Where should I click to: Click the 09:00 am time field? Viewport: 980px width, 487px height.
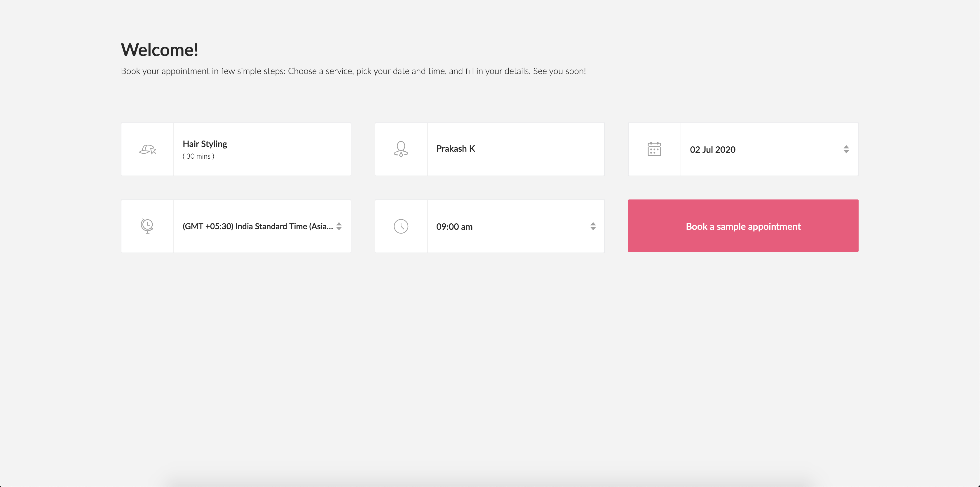[454, 227]
